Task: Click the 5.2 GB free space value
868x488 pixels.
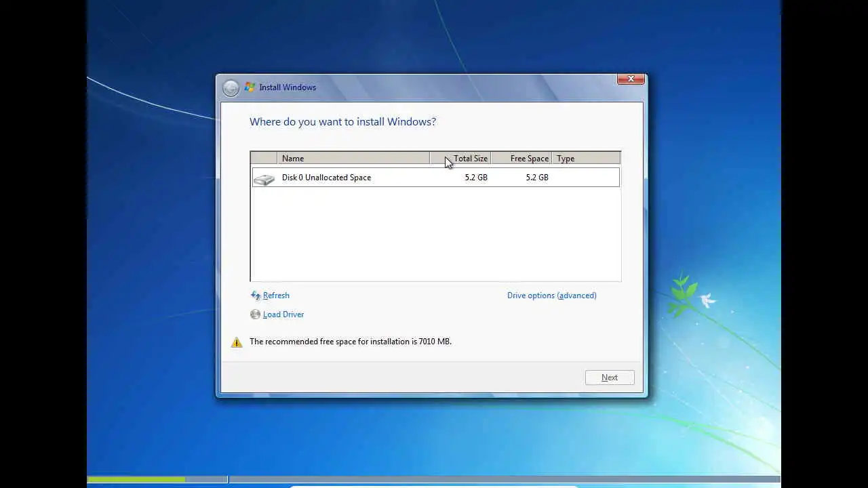Action: [537, 178]
